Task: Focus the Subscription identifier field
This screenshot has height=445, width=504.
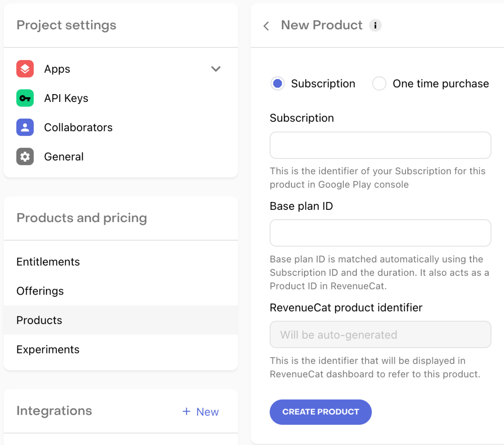Action: [380, 145]
